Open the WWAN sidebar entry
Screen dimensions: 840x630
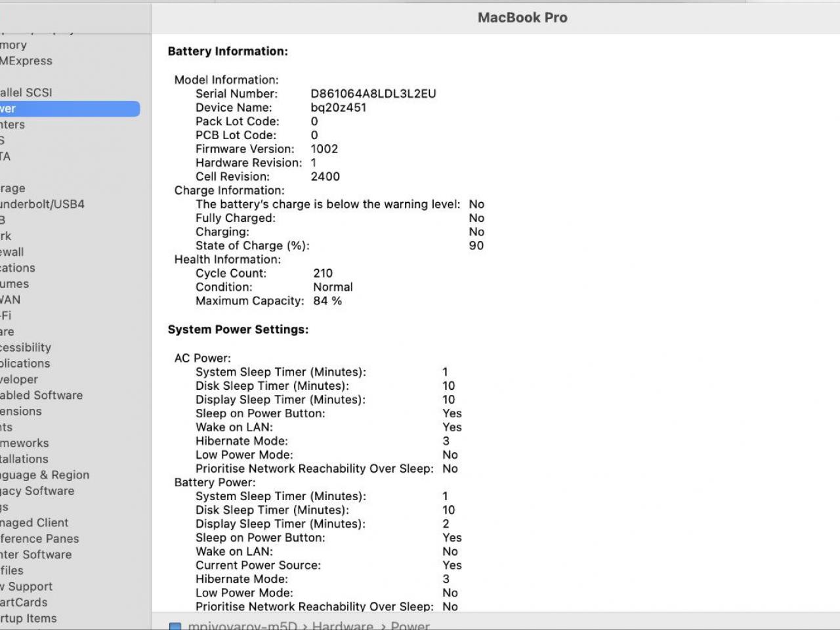pos(10,300)
